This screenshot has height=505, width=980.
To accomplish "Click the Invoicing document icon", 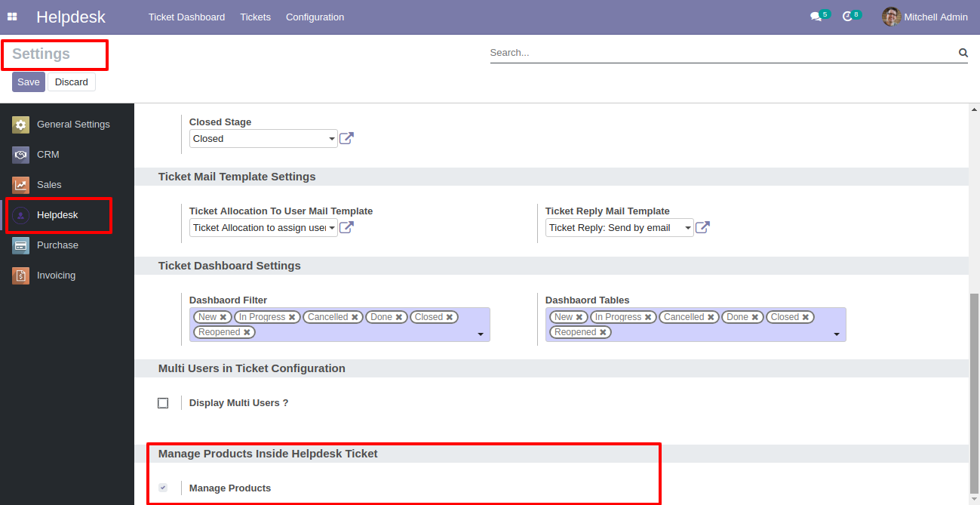I will pos(21,276).
